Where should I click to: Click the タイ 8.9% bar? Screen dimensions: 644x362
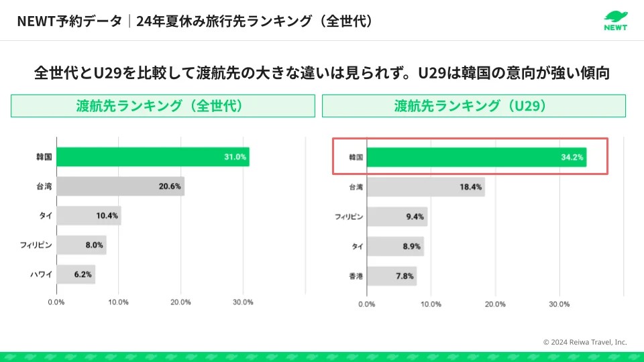point(395,246)
